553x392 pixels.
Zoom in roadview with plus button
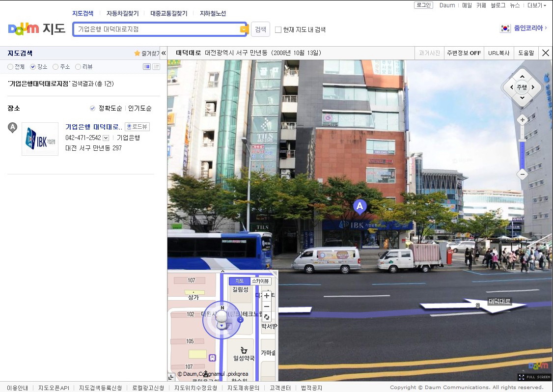(x=523, y=120)
